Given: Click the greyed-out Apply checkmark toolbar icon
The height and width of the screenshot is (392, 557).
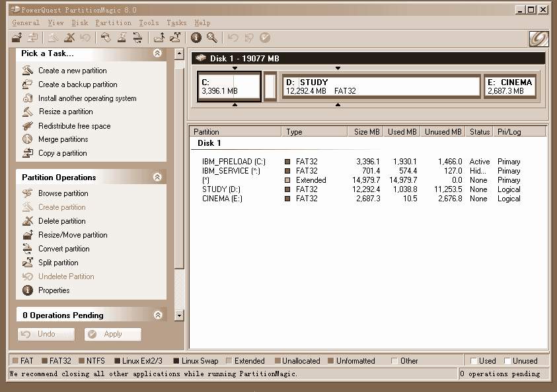Looking at the screenshot, I should point(265,37).
